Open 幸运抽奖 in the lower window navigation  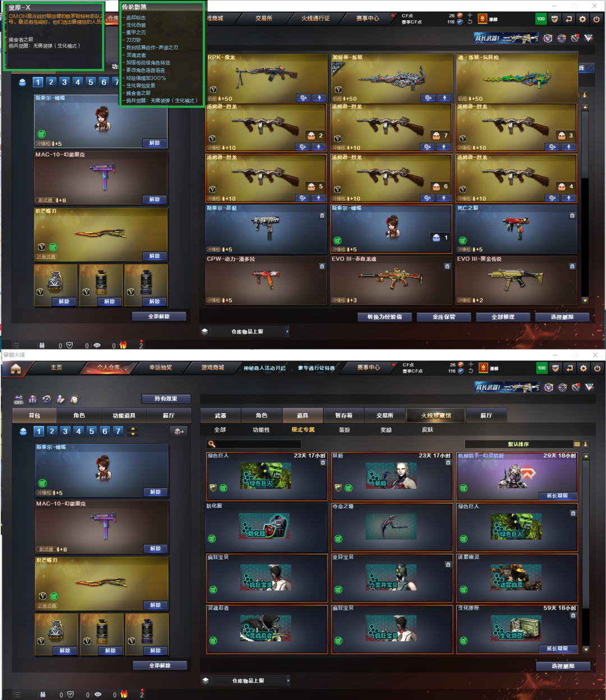click(160, 368)
